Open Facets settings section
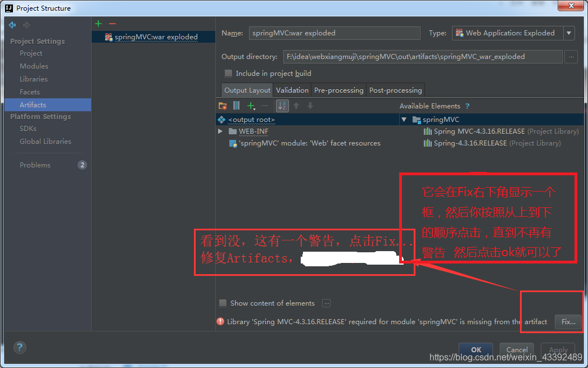 pos(30,92)
